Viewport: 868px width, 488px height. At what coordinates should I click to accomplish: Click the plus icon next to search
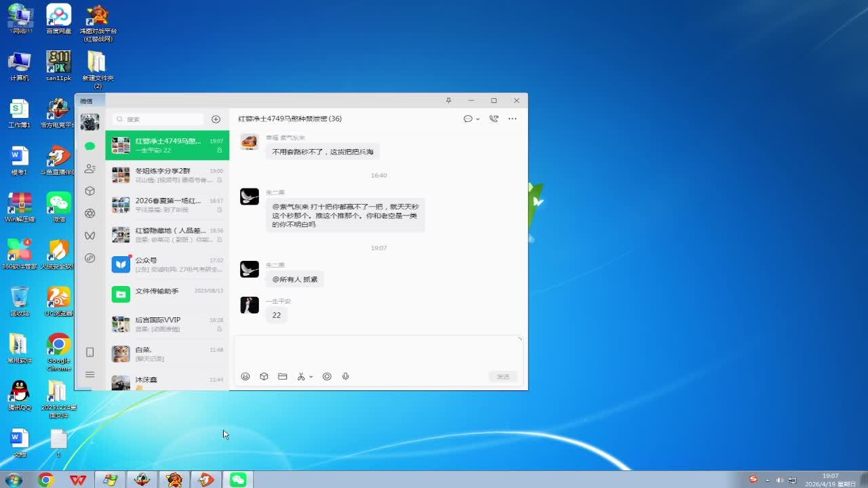coord(216,119)
